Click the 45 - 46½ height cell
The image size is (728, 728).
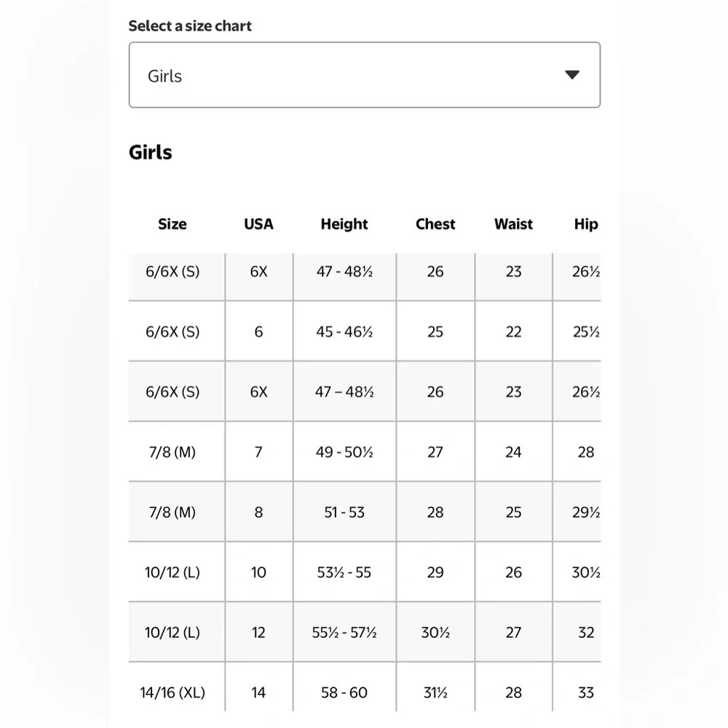click(x=344, y=331)
